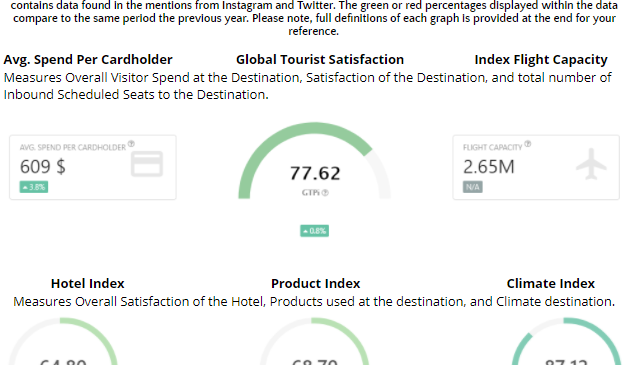Viewport: 630px width, 365px height.
Task: Click the 609 $ spend value
Action: pos(43,166)
